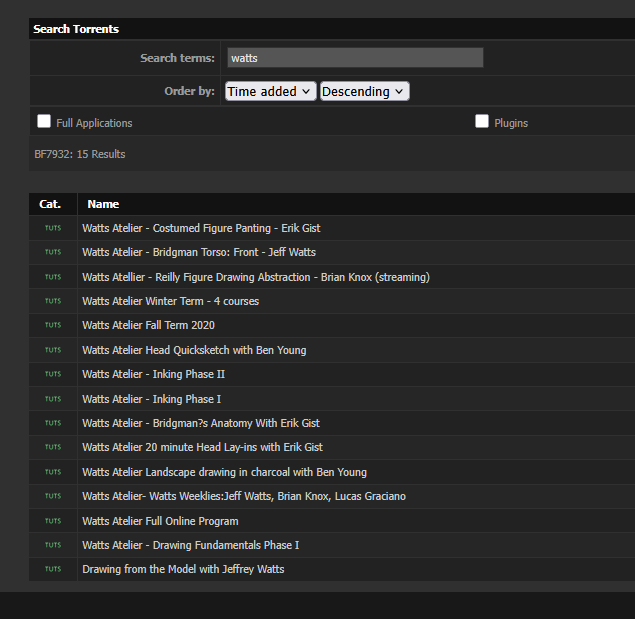Viewport: 635px width, 619px height.
Task: Click the TUTS icon in the Inking Phase I row
Action: click(x=53, y=399)
